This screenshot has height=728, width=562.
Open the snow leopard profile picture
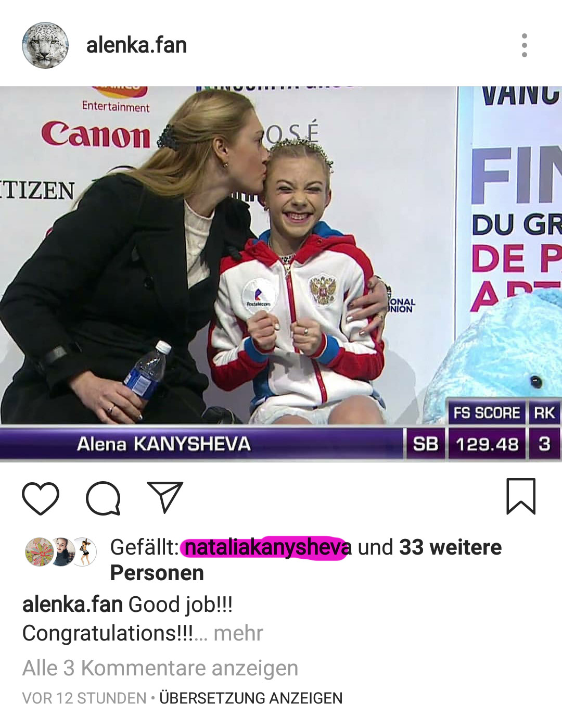[45, 45]
